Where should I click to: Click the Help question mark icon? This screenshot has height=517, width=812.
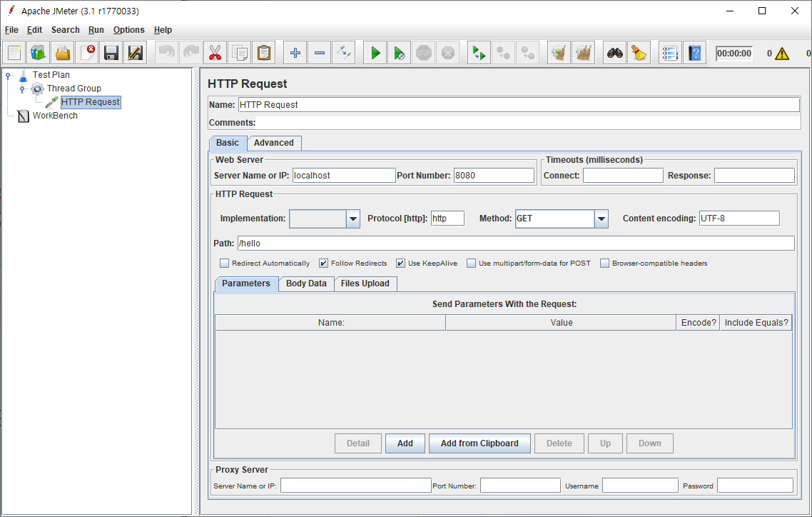click(x=694, y=53)
